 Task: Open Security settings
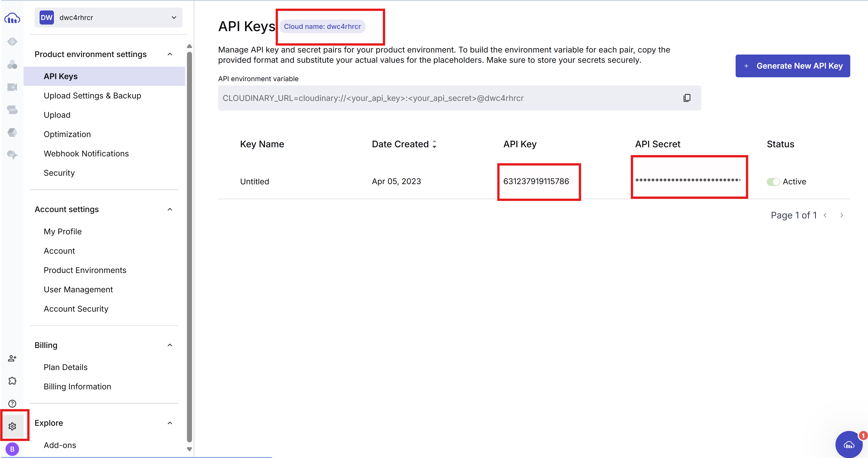(59, 173)
